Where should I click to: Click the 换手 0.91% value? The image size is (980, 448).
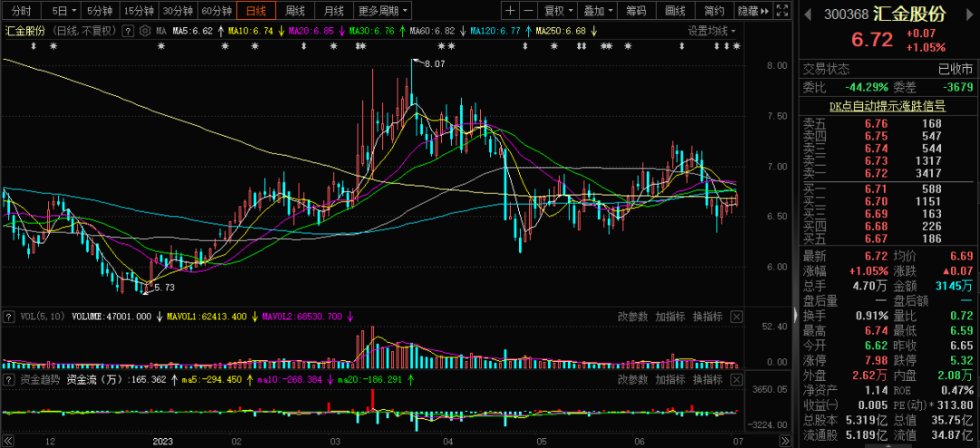872,315
